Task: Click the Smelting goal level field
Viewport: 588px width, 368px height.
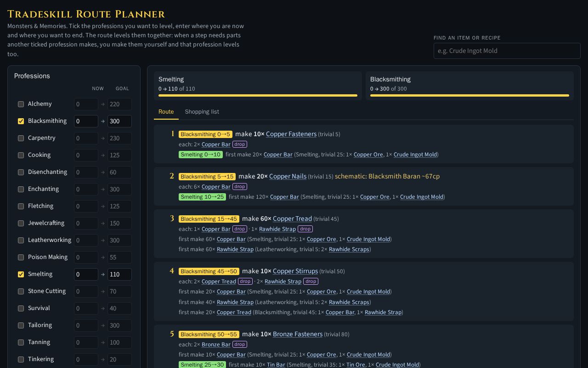Action: click(x=119, y=274)
